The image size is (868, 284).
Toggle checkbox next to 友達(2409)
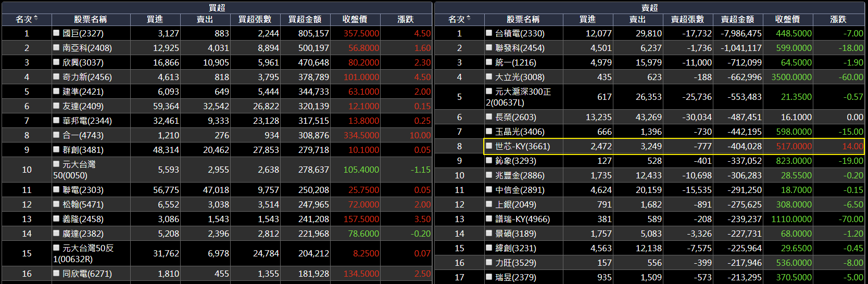[56, 105]
